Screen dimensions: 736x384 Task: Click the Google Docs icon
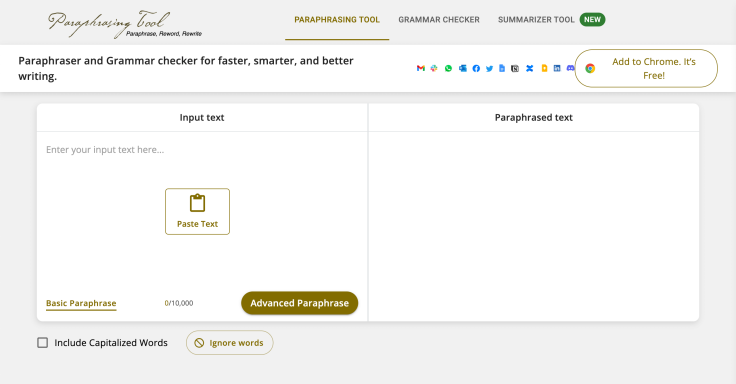pyautogui.click(x=502, y=69)
